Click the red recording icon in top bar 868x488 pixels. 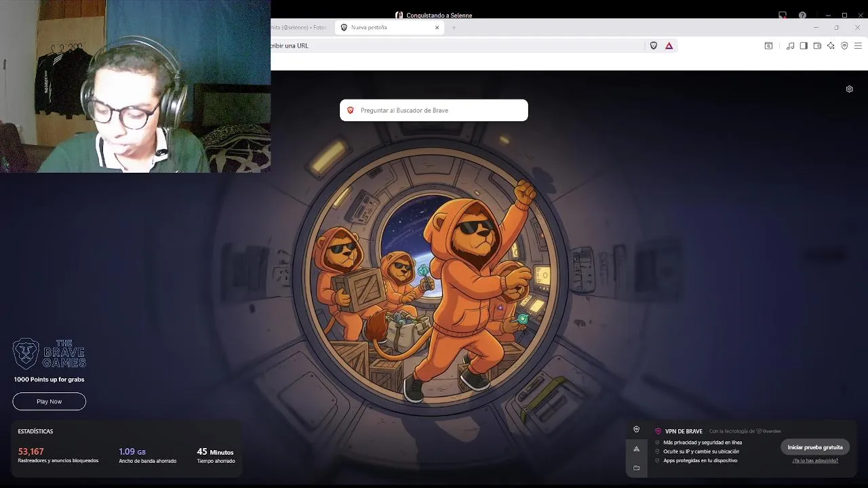click(x=783, y=15)
